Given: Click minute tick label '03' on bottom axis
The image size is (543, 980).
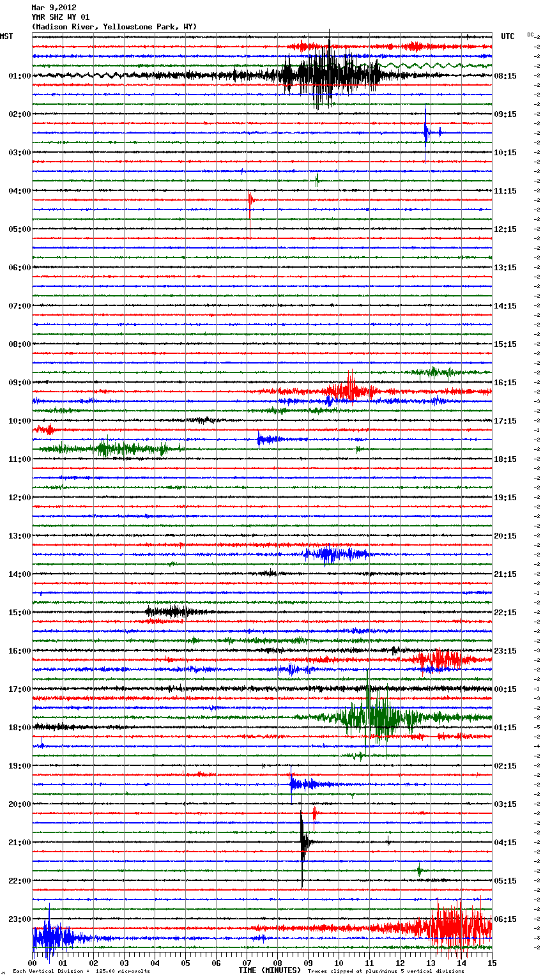Looking at the screenshot, I should (x=124, y=963).
